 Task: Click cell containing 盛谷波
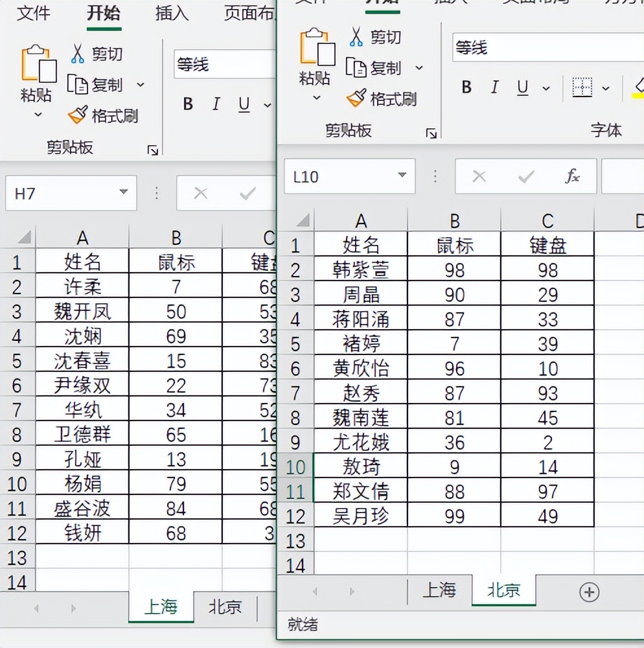point(82,508)
